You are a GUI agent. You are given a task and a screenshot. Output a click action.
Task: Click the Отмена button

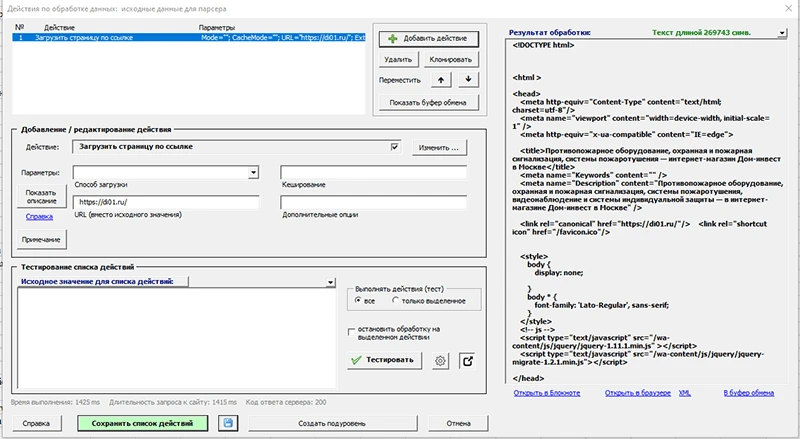pyautogui.click(x=458, y=423)
